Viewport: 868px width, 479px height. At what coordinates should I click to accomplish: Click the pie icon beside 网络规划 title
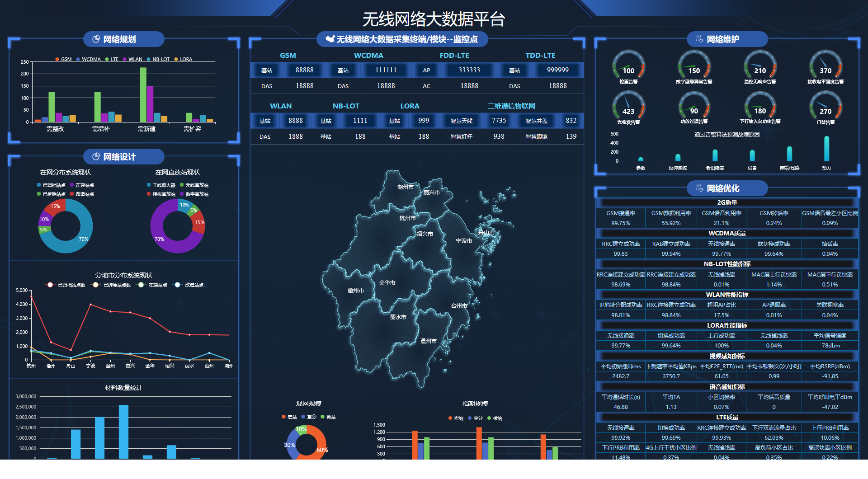[96, 39]
